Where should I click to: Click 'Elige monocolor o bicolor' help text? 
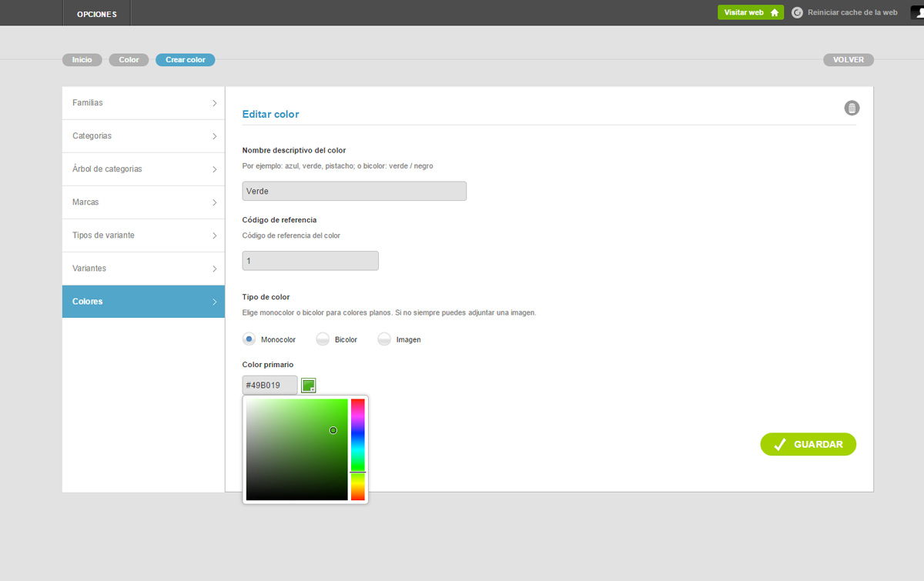tap(389, 312)
